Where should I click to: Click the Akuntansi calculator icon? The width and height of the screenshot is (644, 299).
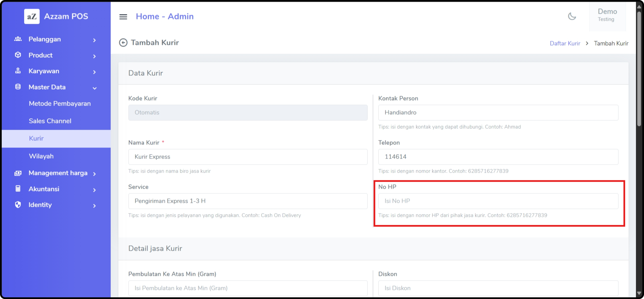pyautogui.click(x=18, y=189)
